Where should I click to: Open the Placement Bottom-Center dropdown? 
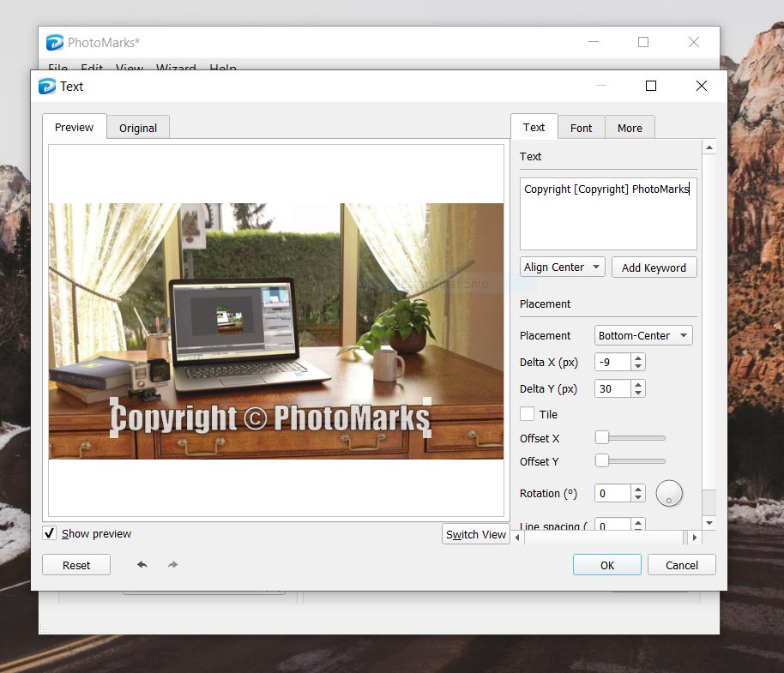(643, 335)
